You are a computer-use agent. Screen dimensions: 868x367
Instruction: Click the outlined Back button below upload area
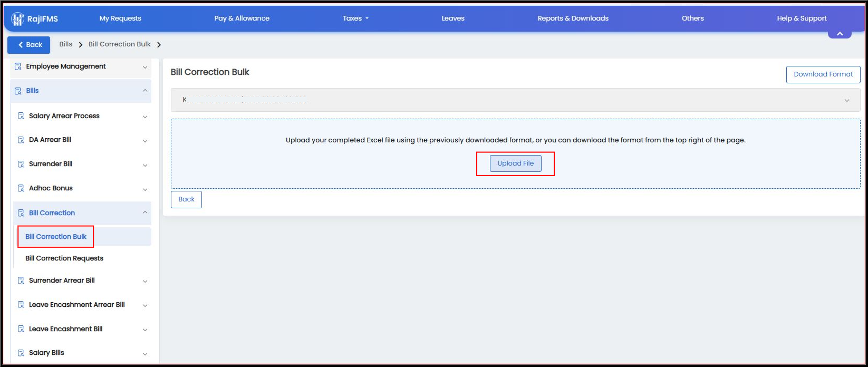186,199
